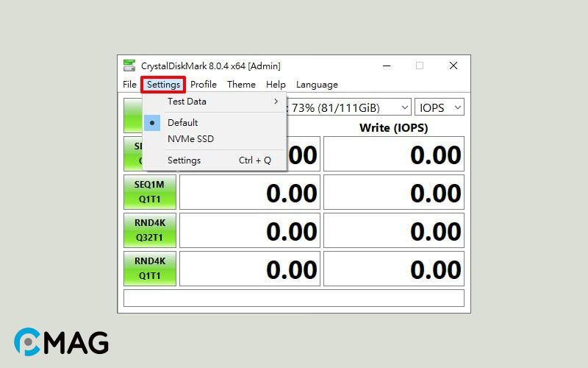Screen dimensions: 588x368
Task: Minimize the CrystalDiskMark window
Action: 386,66
